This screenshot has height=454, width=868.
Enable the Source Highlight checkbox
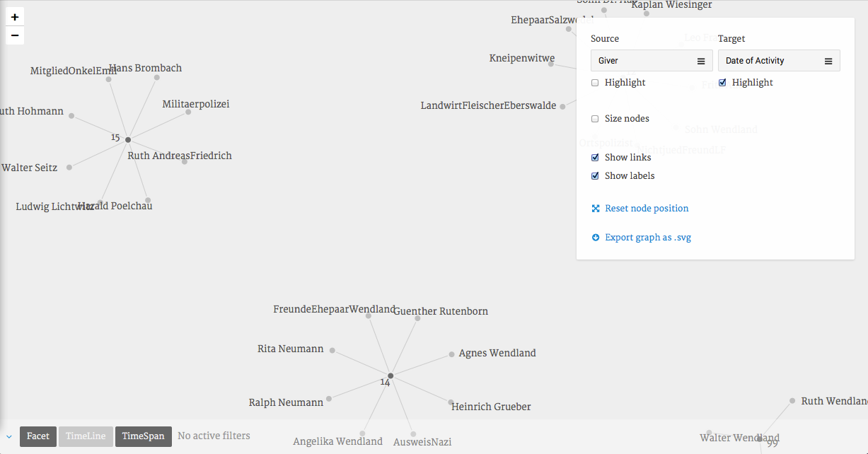tap(595, 83)
